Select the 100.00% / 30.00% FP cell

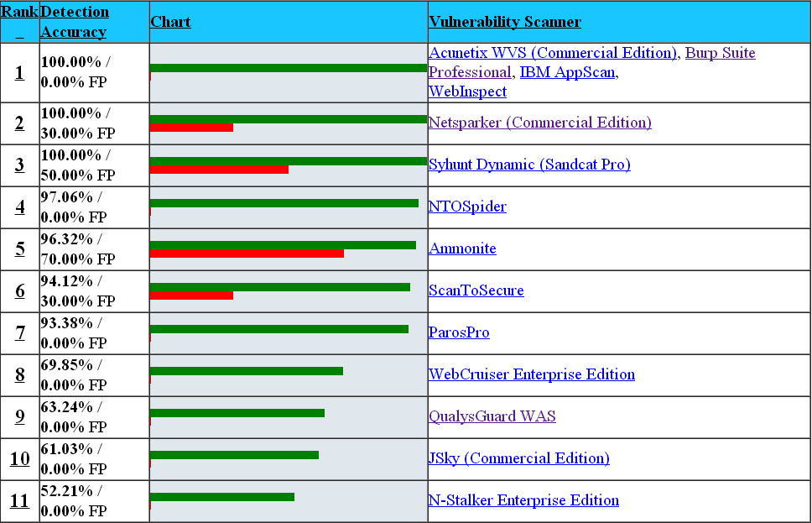[94, 123]
